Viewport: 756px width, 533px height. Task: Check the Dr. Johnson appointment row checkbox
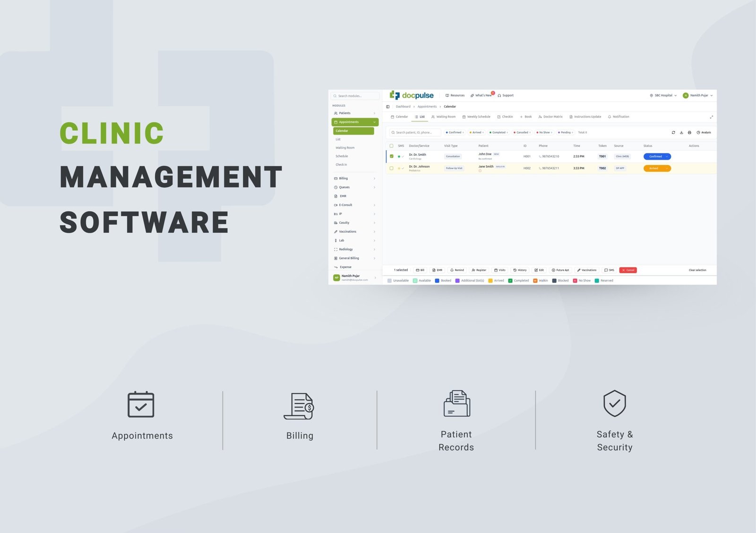click(391, 168)
